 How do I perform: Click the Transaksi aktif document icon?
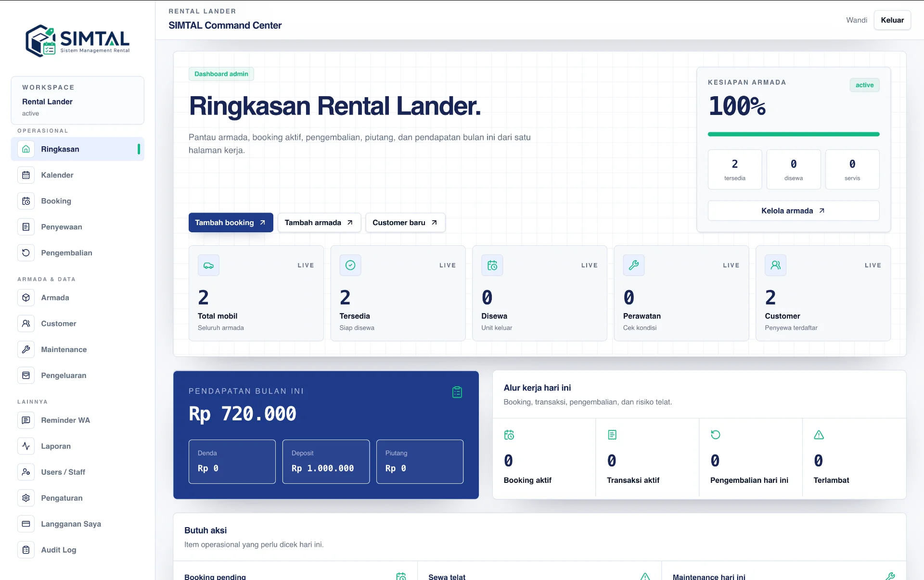point(612,435)
